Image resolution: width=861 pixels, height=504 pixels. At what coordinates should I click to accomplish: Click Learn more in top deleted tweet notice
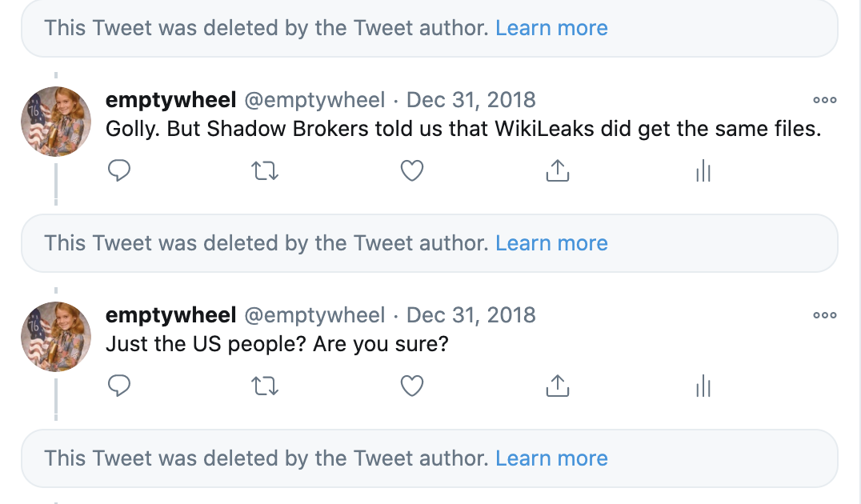tap(551, 28)
